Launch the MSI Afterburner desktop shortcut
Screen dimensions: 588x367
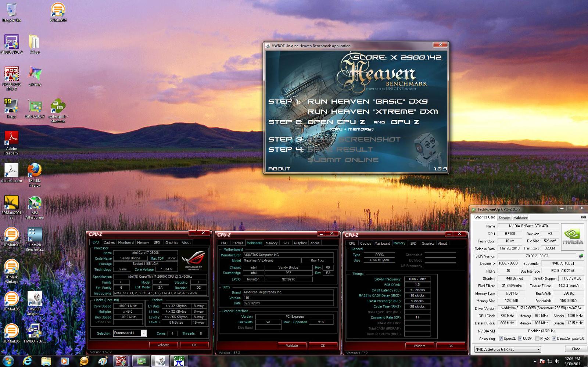(35, 207)
